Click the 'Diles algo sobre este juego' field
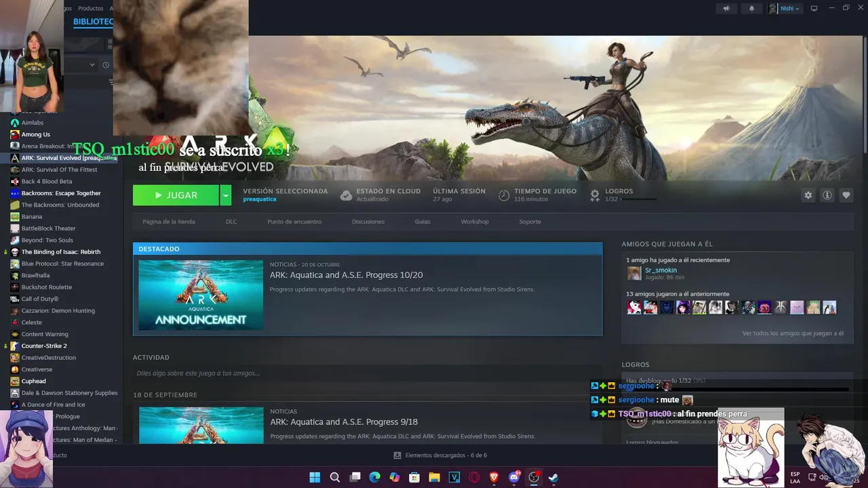Viewport: 868px width, 488px height. pos(367,373)
